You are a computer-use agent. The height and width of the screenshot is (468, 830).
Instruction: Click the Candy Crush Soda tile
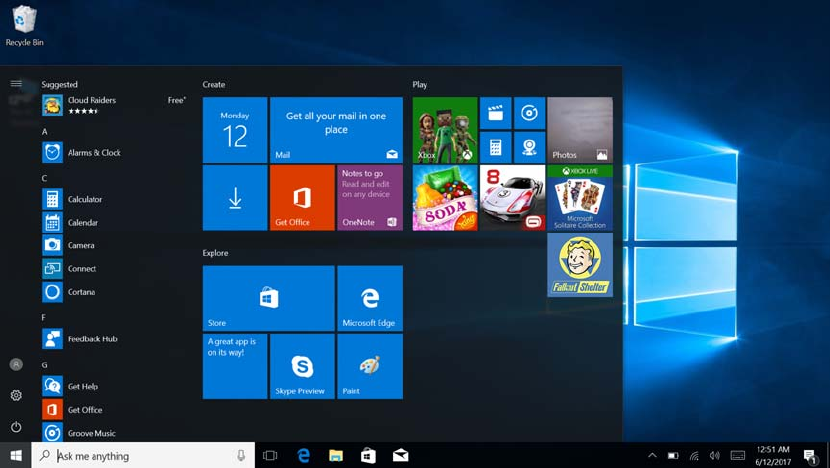point(445,198)
